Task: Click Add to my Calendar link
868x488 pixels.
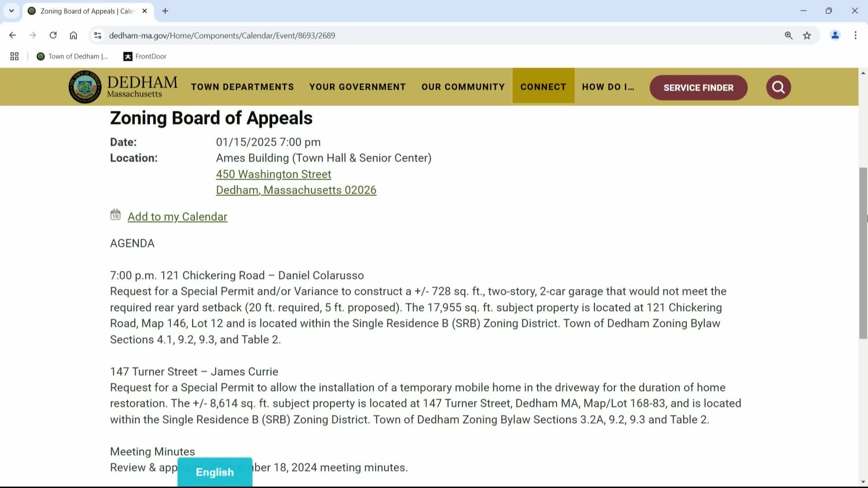Action: tap(177, 216)
